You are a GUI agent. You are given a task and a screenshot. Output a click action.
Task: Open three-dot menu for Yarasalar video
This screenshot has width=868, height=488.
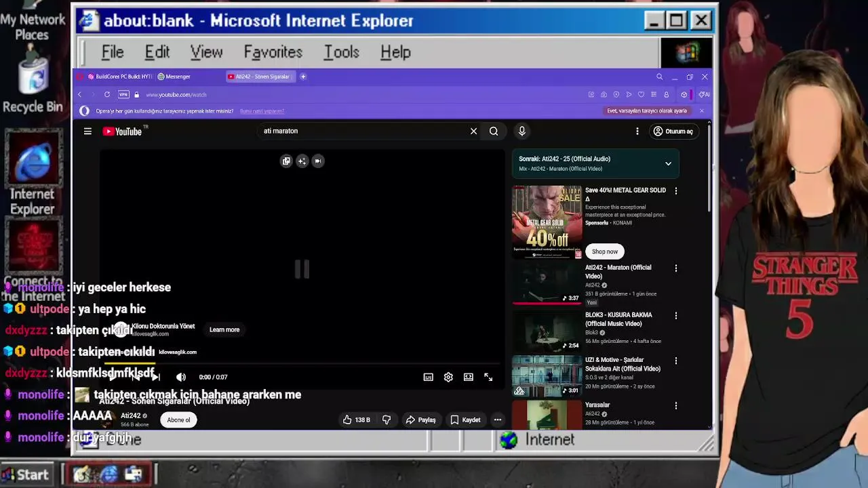(675, 405)
